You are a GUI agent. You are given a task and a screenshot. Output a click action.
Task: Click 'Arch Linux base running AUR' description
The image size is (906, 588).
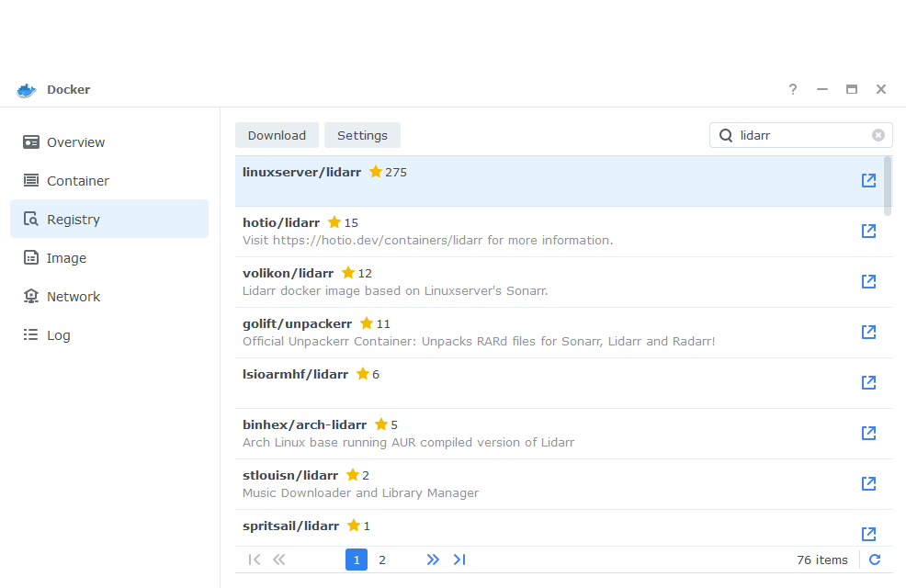(409, 443)
